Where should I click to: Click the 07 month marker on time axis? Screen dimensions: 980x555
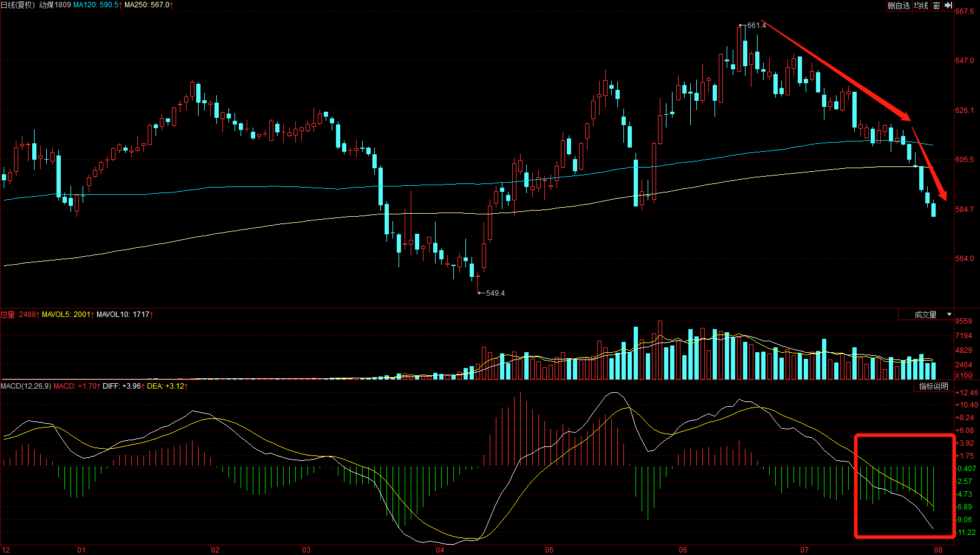(804, 550)
